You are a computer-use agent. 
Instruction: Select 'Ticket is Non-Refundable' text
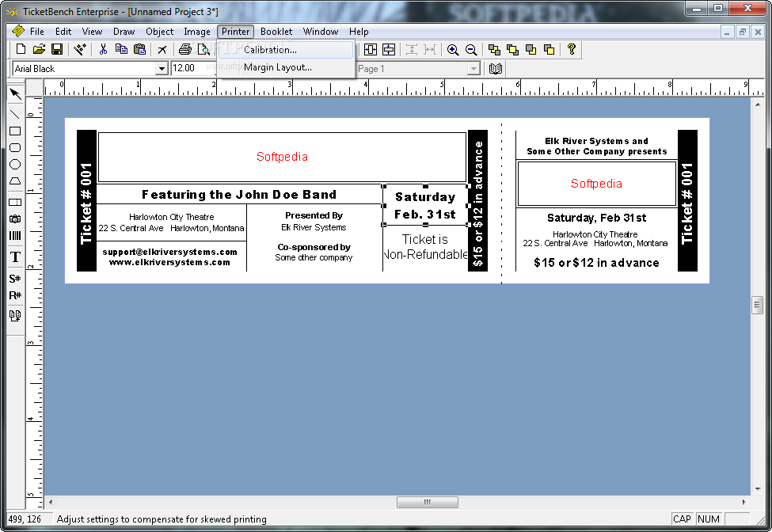425,246
